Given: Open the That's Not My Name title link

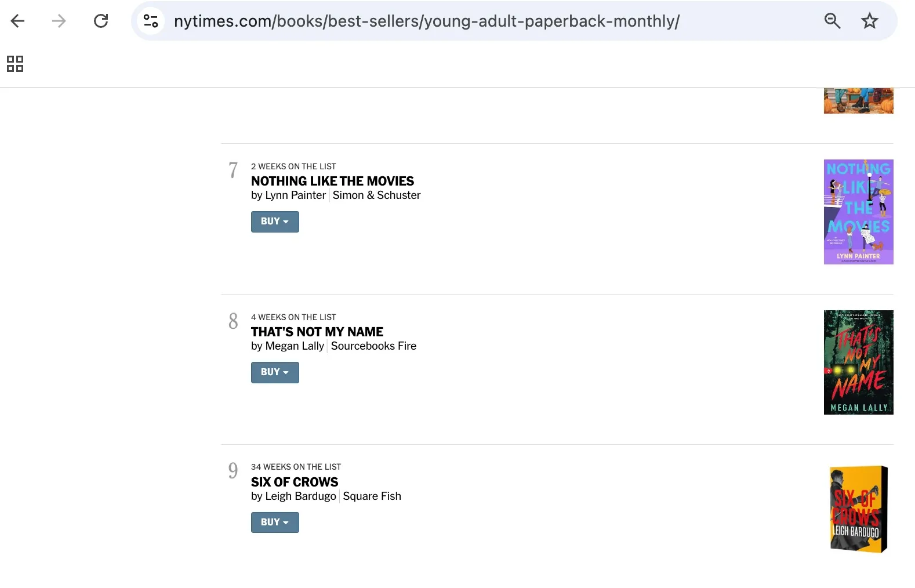Looking at the screenshot, I should pos(317,332).
